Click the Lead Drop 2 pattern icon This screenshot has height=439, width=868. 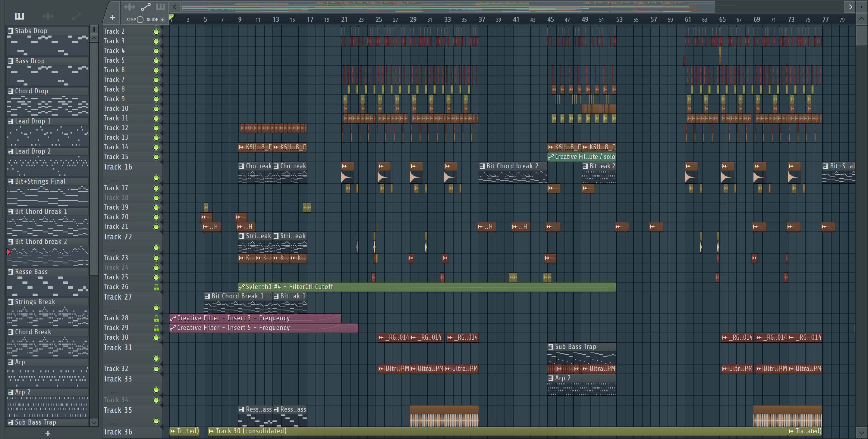[11, 151]
